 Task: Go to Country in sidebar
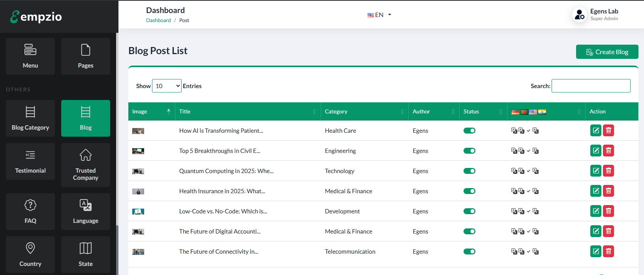tap(30, 254)
